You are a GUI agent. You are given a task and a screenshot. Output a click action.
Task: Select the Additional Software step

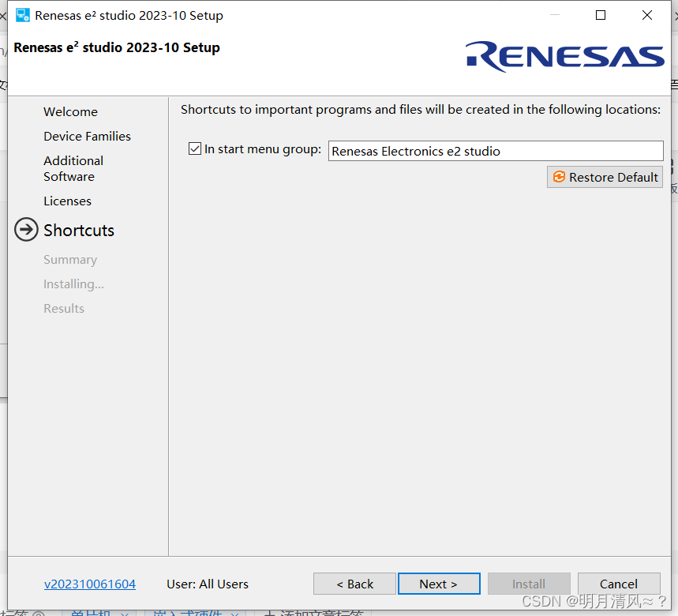coord(73,169)
